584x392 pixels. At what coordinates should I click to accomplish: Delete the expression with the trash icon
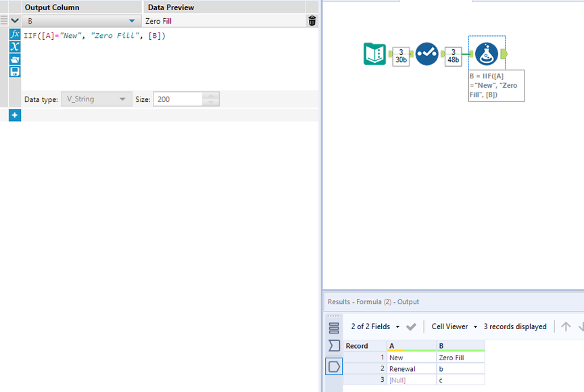click(x=312, y=21)
